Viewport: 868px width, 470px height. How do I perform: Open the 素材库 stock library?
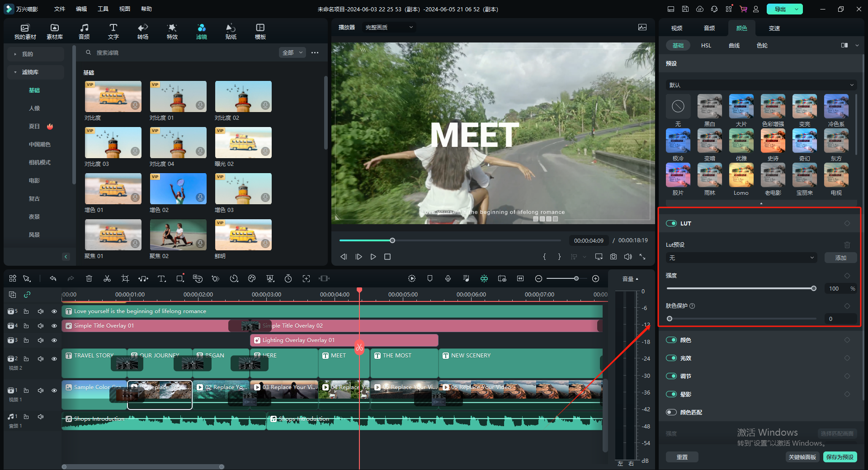(55, 32)
